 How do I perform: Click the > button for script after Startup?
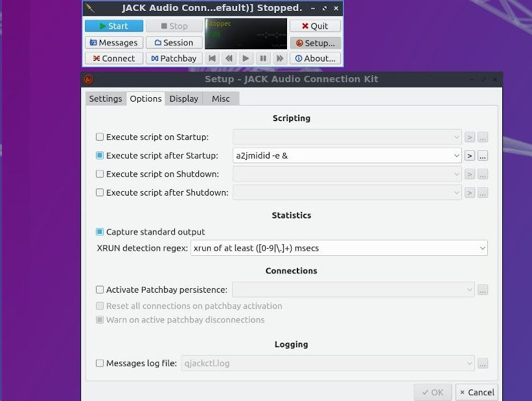pos(470,155)
